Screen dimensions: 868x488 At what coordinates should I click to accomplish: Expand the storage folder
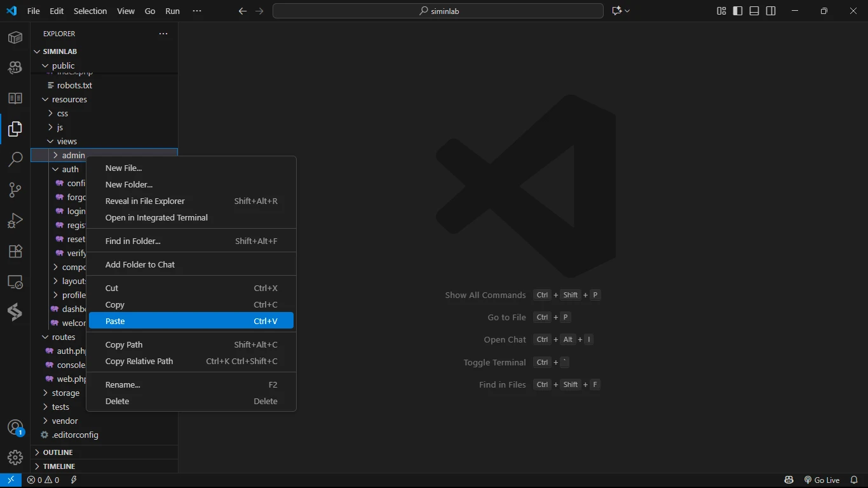click(65, 393)
